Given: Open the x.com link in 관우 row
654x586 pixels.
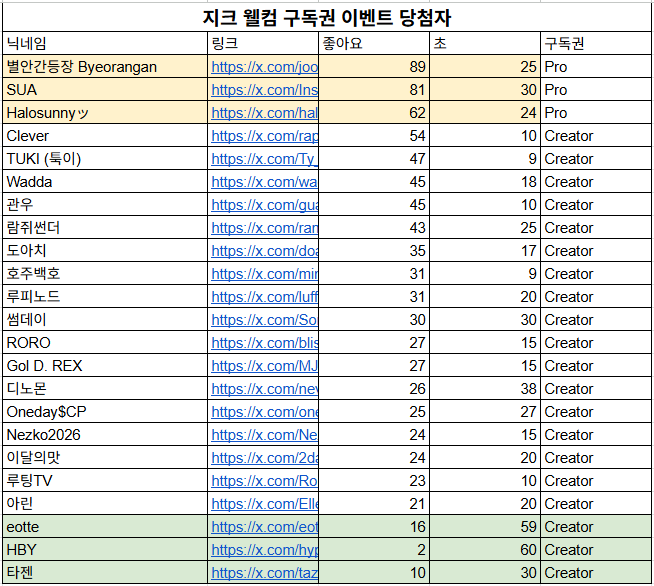Looking at the screenshot, I should click(264, 205).
